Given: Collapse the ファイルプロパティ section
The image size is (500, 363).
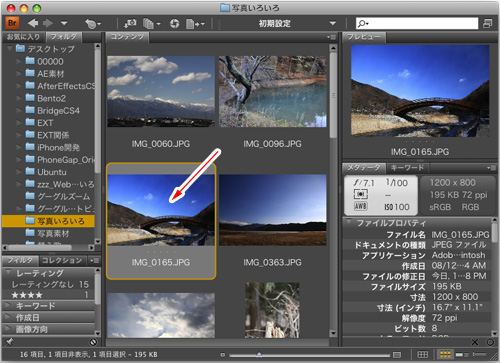Looking at the screenshot, I should tap(349, 222).
